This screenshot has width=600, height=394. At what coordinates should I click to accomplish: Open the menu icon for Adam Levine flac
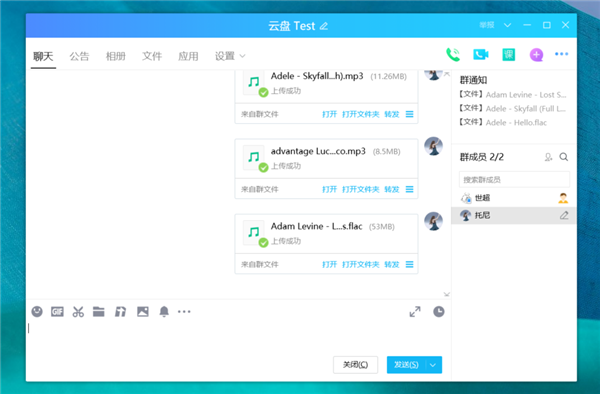tap(409, 264)
